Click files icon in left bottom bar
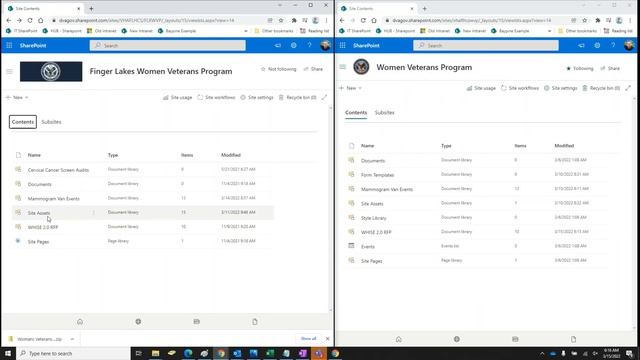The image size is (640, 360). coord(255,322)
